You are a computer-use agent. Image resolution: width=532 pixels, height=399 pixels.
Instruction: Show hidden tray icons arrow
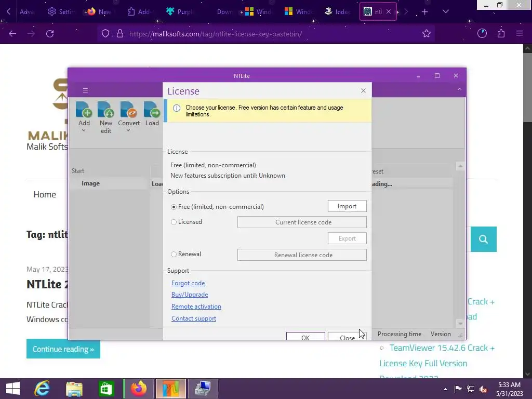(445, 389)
